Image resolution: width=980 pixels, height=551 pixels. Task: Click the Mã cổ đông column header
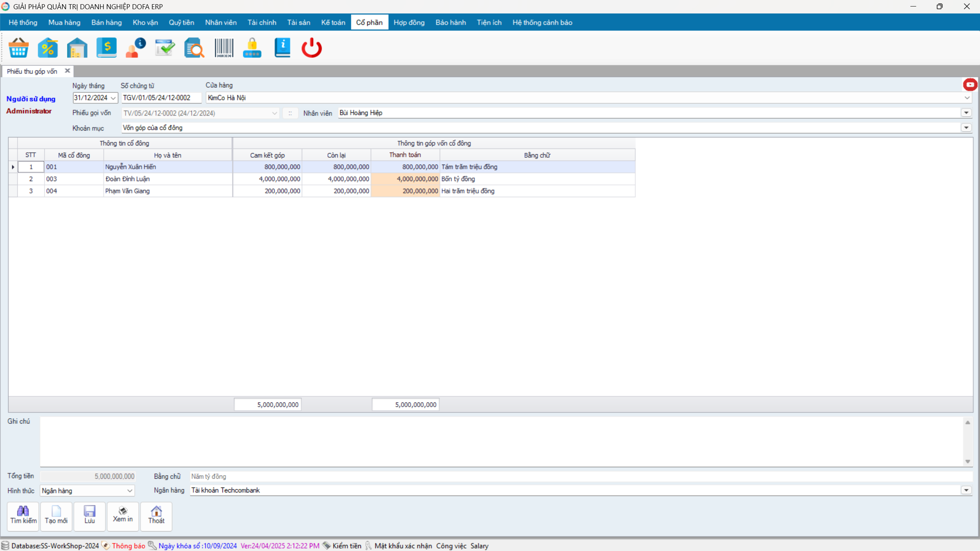[x=74, y=155]
